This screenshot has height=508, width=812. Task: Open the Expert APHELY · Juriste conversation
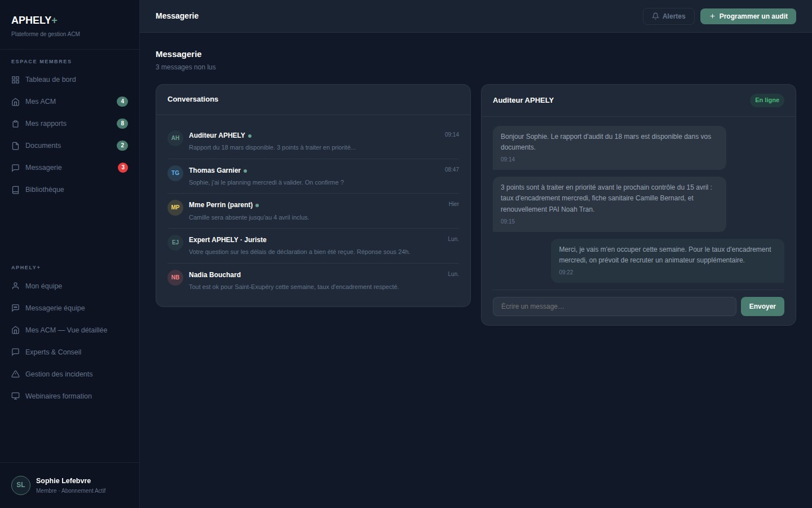coord(313,246)
